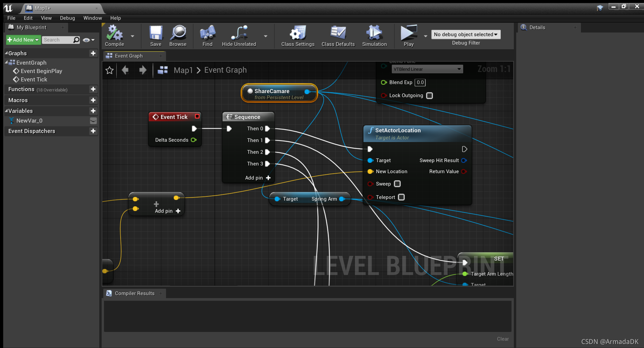
Task: Open Hide Unrelated options arrow
Action: [266, 36]
